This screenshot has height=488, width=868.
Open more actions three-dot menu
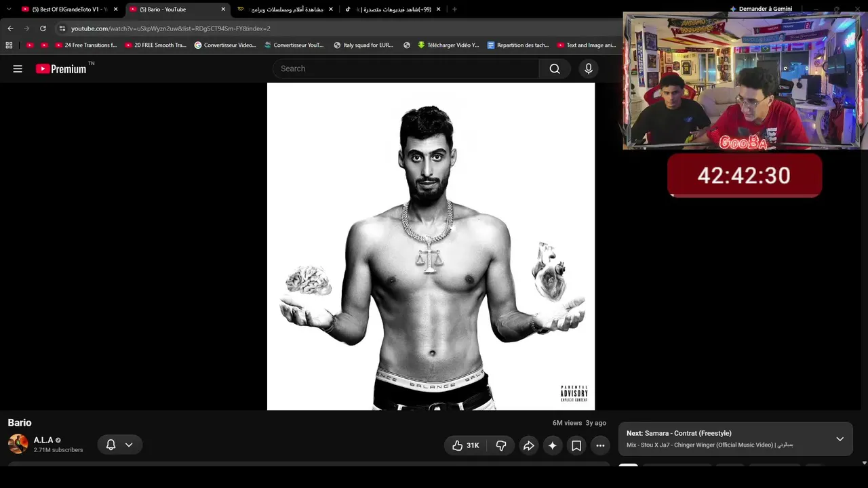(600, 445)
